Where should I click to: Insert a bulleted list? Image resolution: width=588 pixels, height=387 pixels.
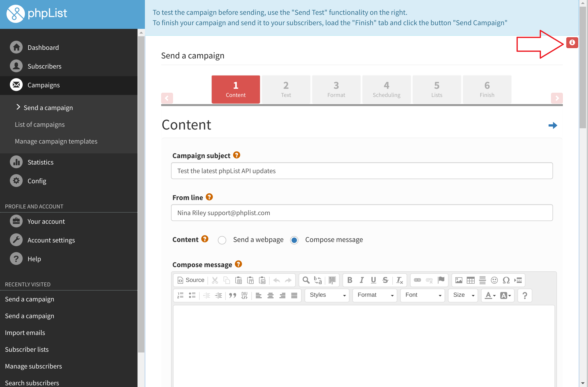(x=192, y=295)
